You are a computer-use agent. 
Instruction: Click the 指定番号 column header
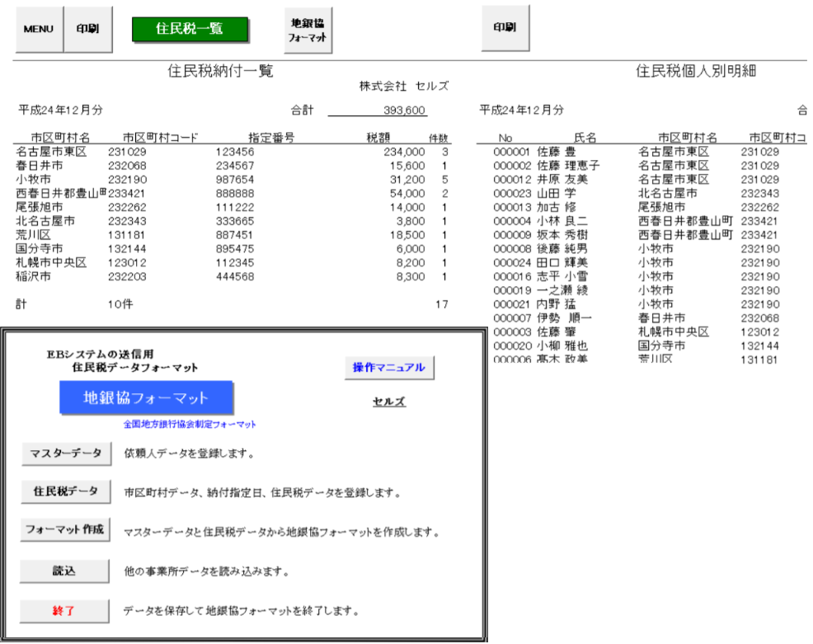click(271, 138)
